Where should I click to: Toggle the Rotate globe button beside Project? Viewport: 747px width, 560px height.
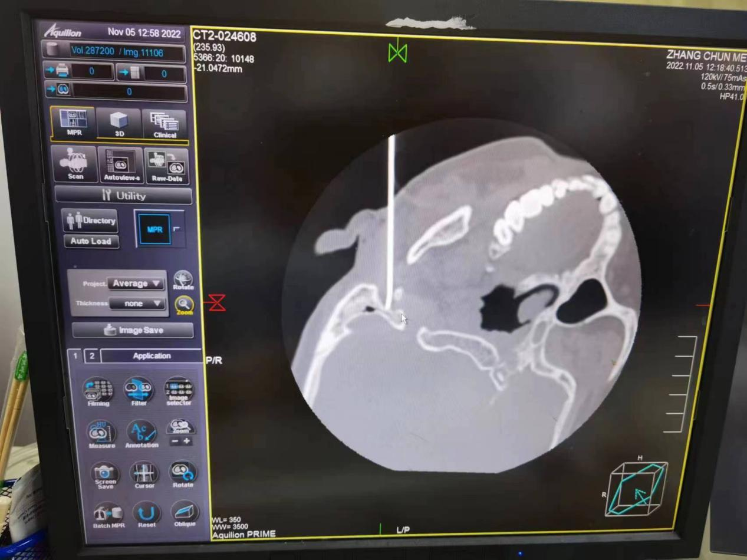[x=183, y=279]
